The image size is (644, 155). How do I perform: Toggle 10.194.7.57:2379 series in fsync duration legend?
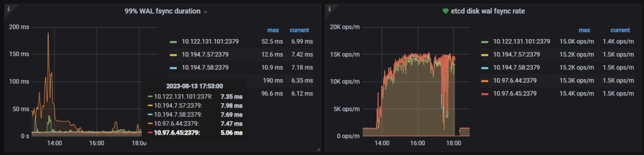coord(205,54)
